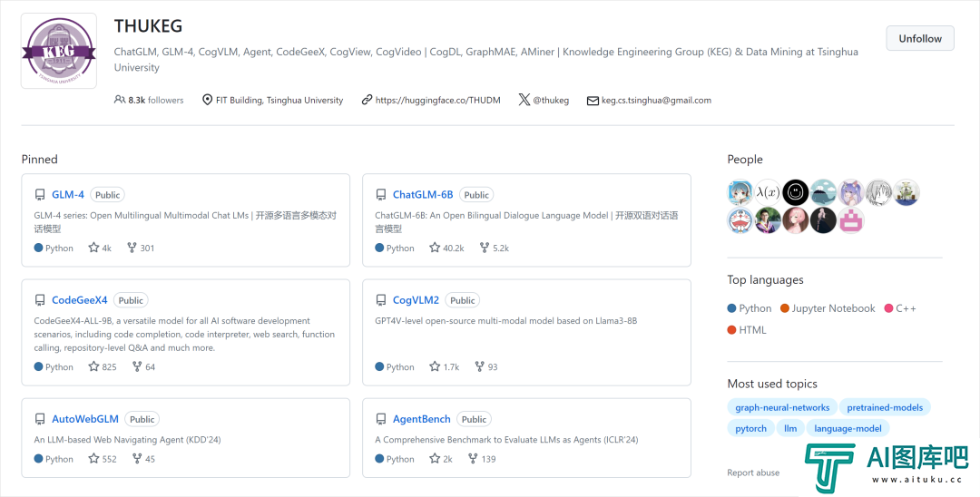Click the repo icon beside CogVLM2
This screenshot has height=497, width=980.
[x=380, y=300]
